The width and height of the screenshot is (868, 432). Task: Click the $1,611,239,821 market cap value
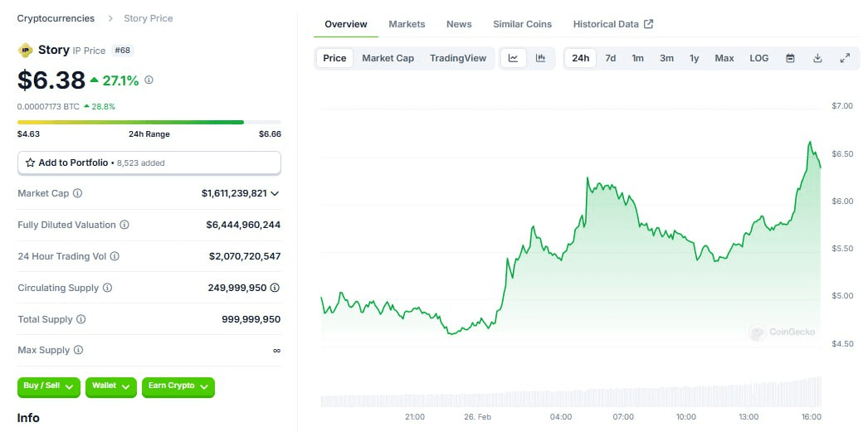click(x=234, y=193)
